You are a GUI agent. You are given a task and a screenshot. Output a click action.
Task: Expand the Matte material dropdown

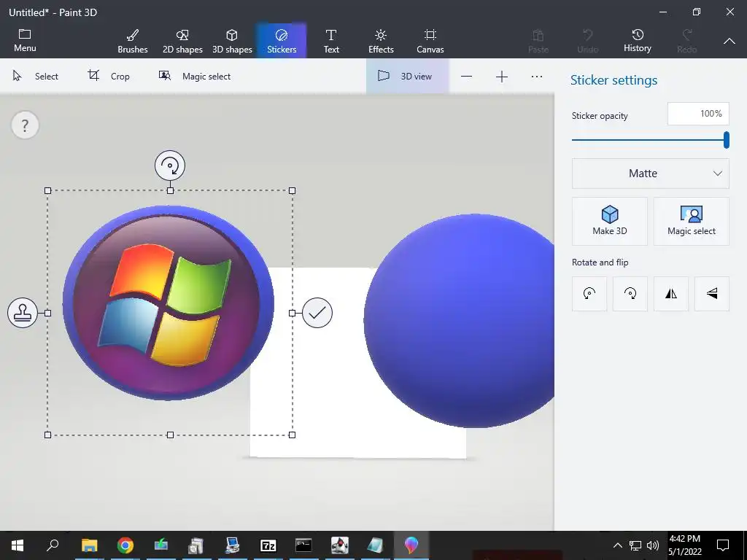(x=650, y=174)
